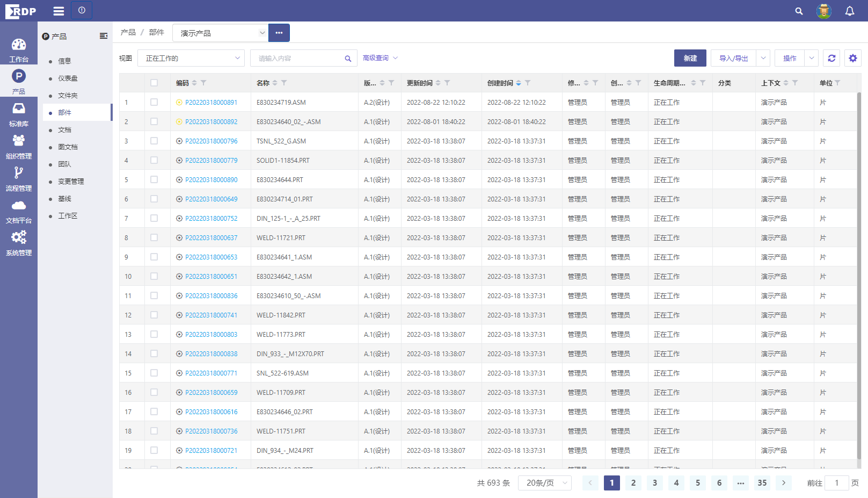This screenshot has height=498, width=868.
Task: Focus the 前往 page number field
Action: [836, 483]
